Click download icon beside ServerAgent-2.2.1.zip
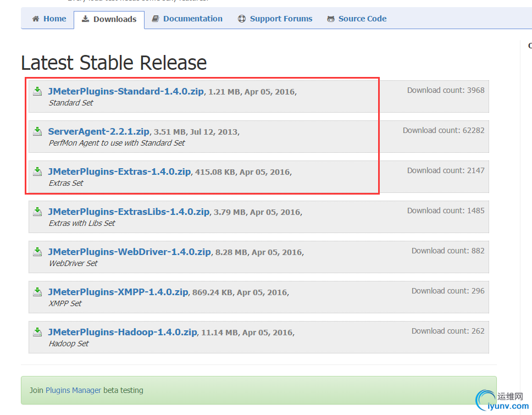The width and height of the screenshot is (532, 415). [x=37, y=131]
